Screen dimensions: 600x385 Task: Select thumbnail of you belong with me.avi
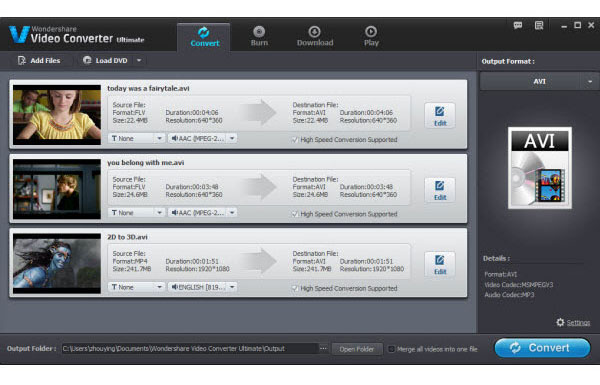coord(57,189)
